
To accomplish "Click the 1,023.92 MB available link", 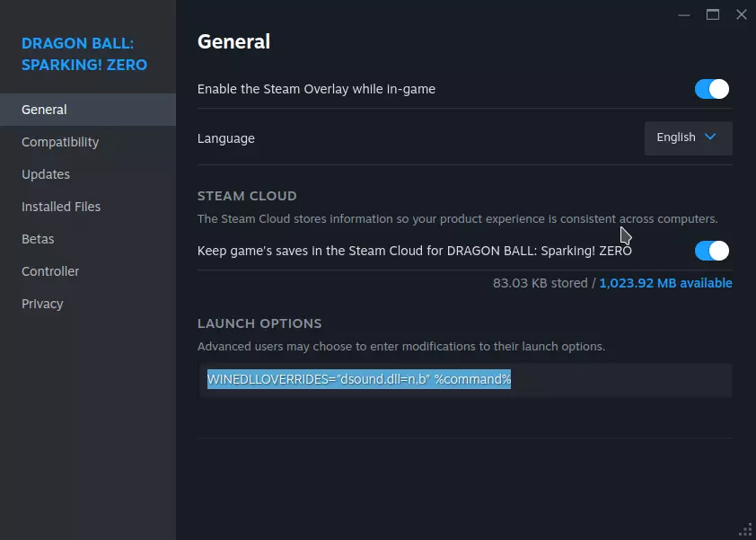I will pos(665,283).
